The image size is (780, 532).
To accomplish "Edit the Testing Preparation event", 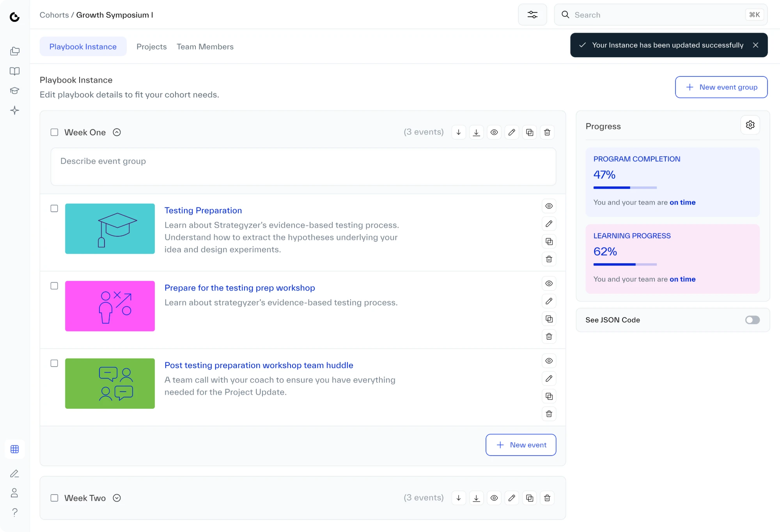I will [549, 223].
